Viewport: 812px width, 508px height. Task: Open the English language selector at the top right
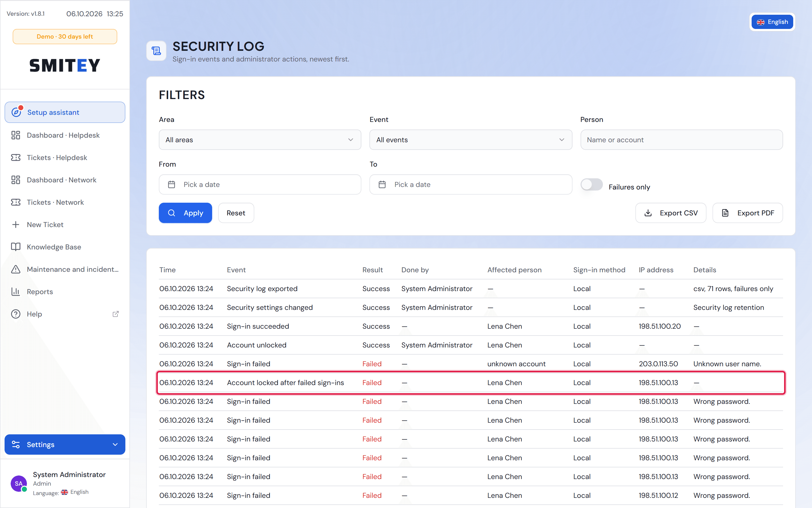tap(772, 22)
